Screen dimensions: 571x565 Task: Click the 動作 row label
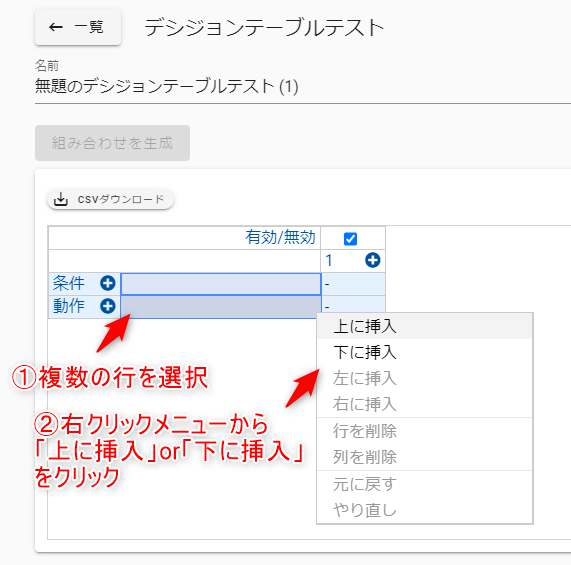(x=68, y=306)
